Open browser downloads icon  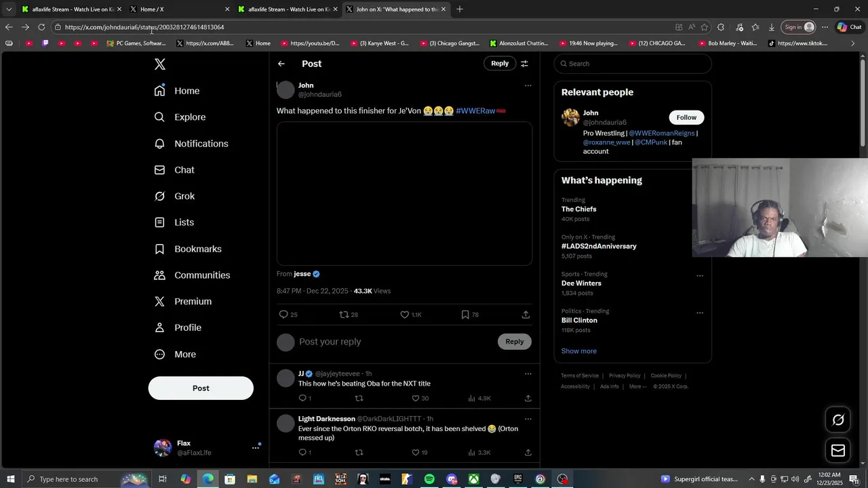click(772, 27)
